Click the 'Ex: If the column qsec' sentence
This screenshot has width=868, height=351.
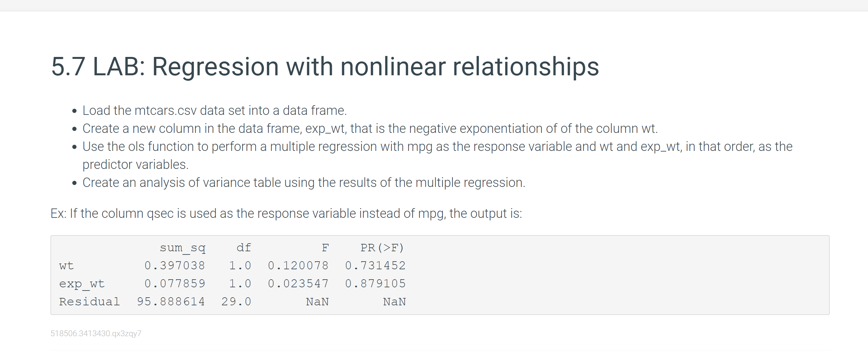pos(286,213)
